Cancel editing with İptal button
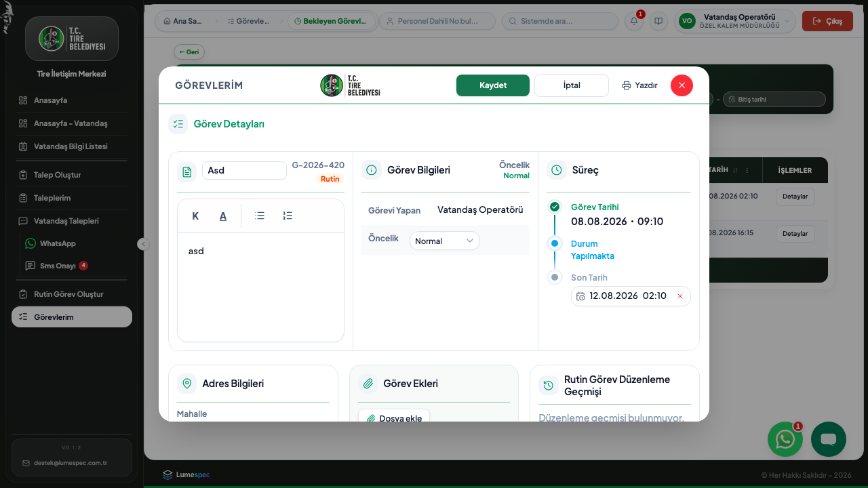The image size is (868, 488). pyautogui.click(x=572, y=85)
